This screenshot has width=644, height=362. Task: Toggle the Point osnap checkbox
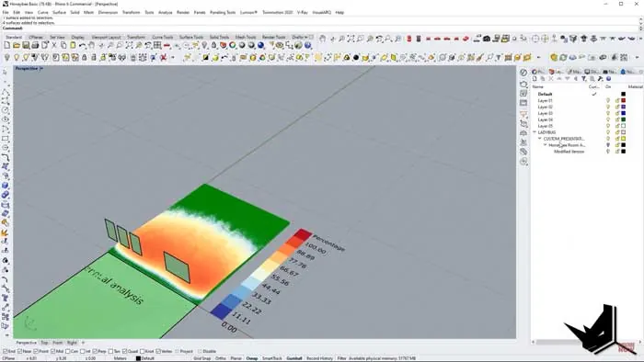[36, 351]
